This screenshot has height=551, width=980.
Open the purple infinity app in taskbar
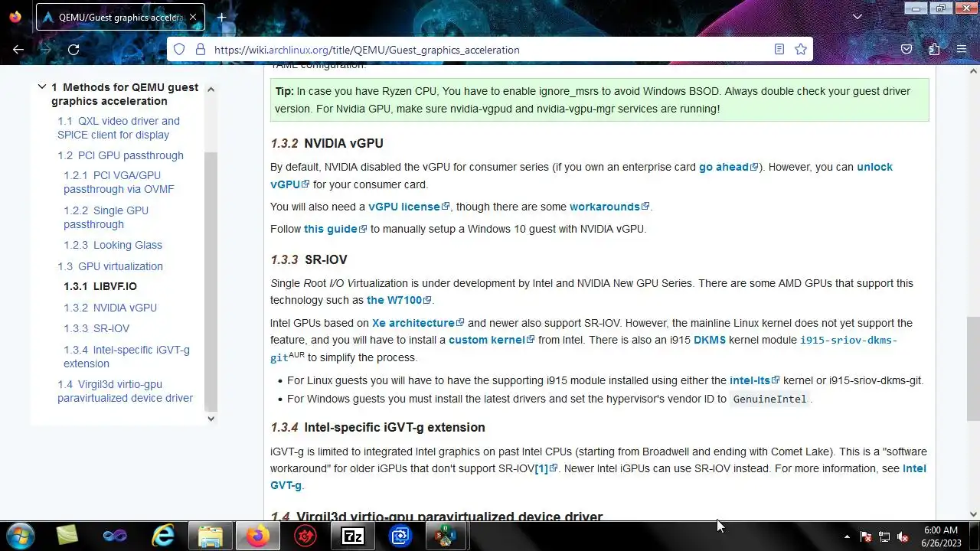pos(115,536)
